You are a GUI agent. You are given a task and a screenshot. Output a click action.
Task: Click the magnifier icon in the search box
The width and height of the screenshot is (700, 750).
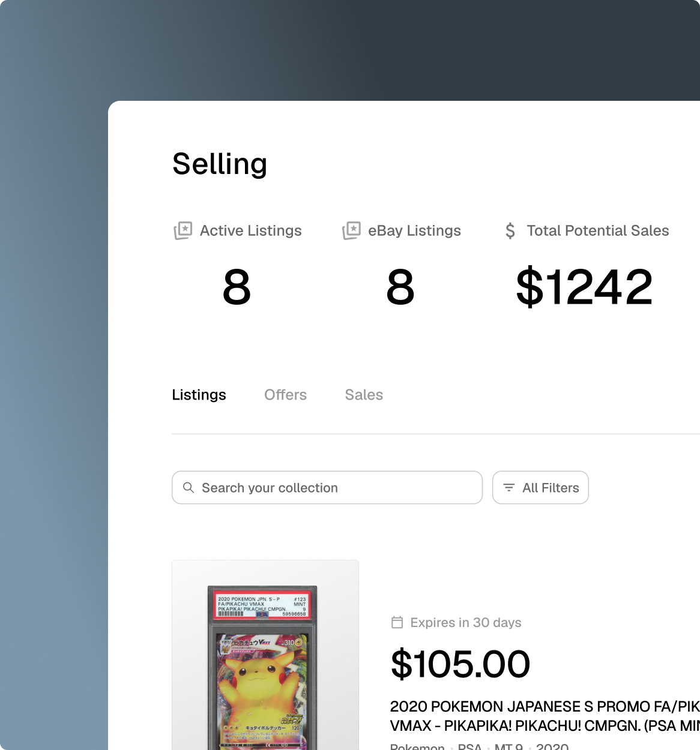pyautogui.click(x=189, y=487)
